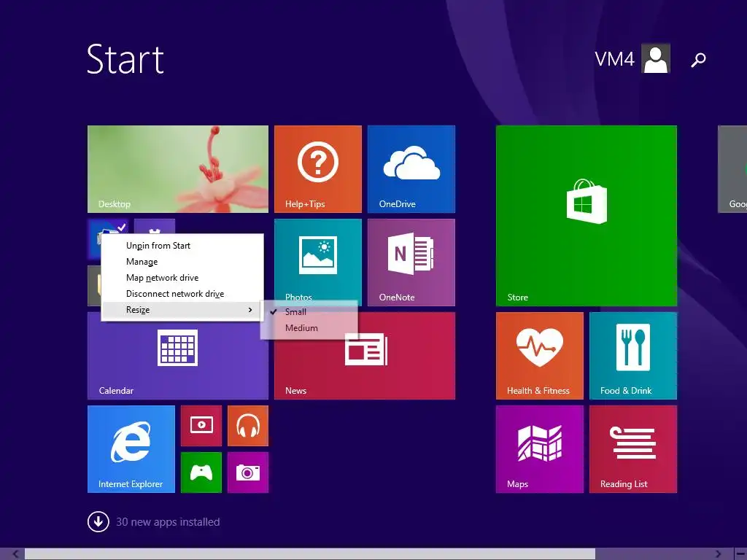Click the '30 new apps installed' text

point(168,522)
